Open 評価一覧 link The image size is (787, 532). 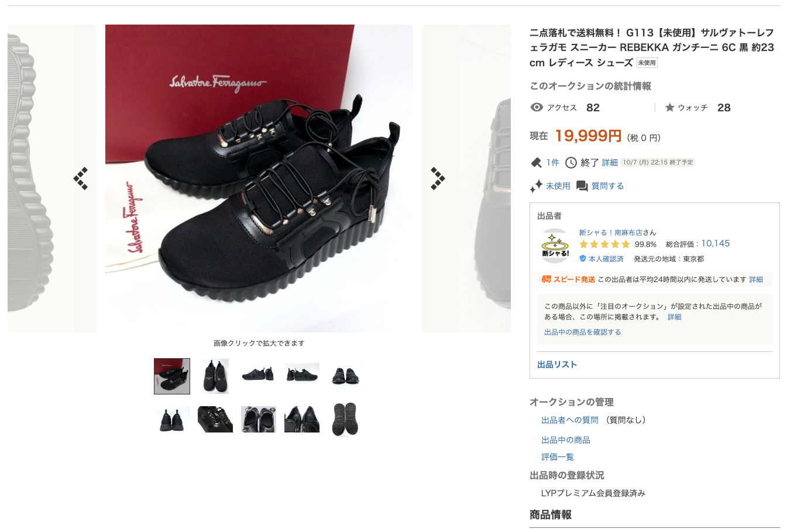[558, 457]
